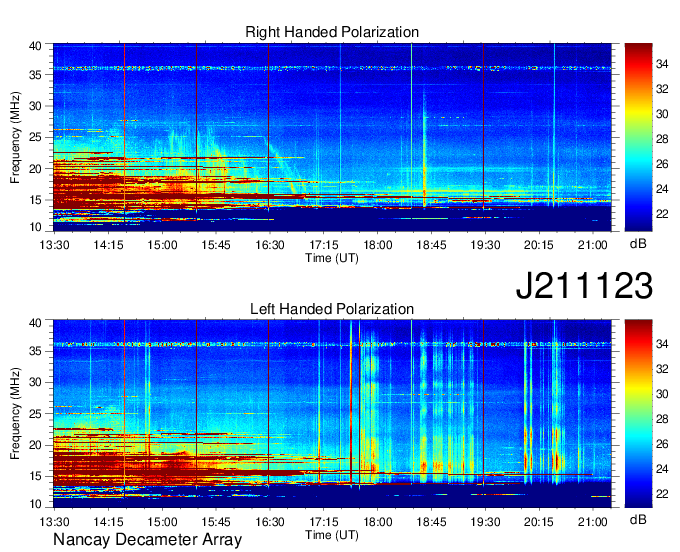Click the 15 frequency tick on Right Handed plot
This screenshot has width=680, height=552.
point(35,200)
